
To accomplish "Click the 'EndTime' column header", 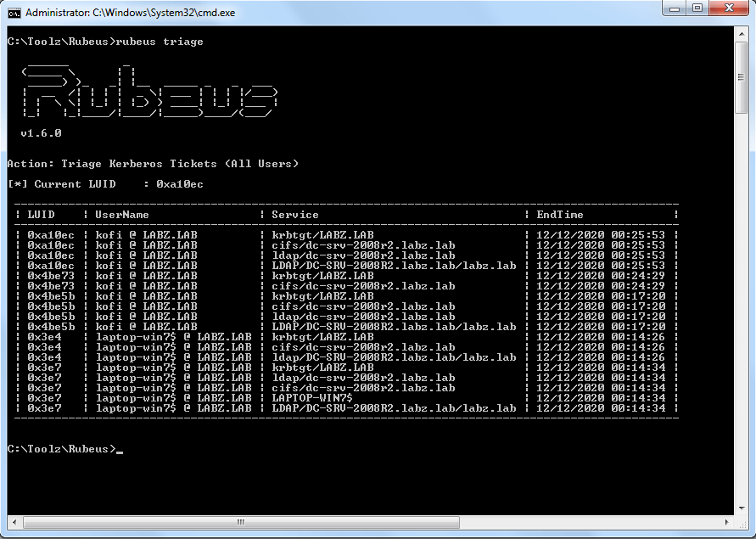I will 560,215.
